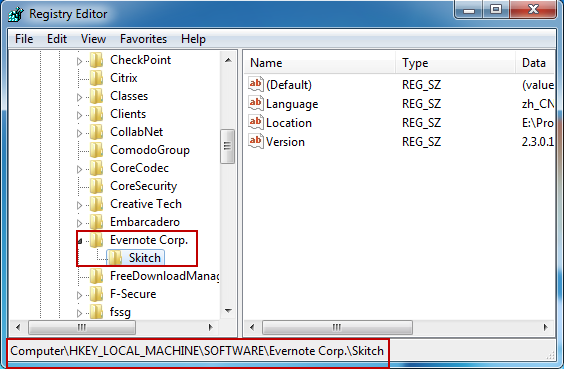Click the values pane scroll left arrow
The height and width of the screenshot is (369, 564).
coord(252,327)
